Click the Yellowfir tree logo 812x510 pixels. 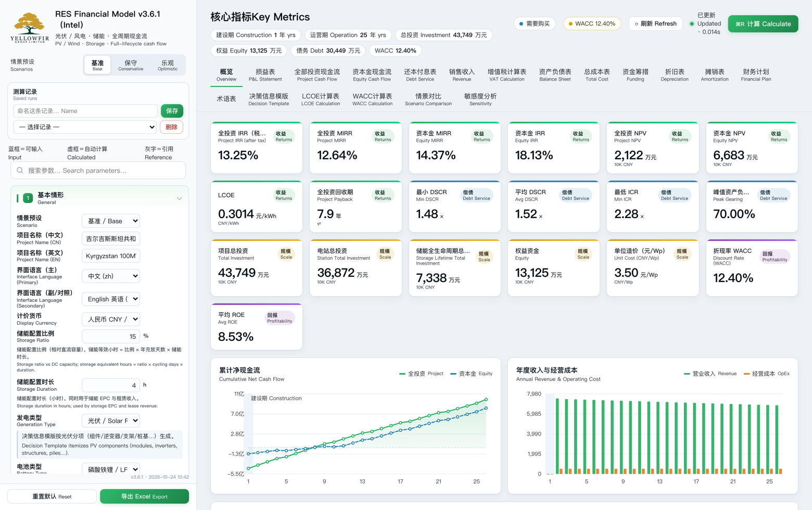pyautogui.click(x=30, y=28)
